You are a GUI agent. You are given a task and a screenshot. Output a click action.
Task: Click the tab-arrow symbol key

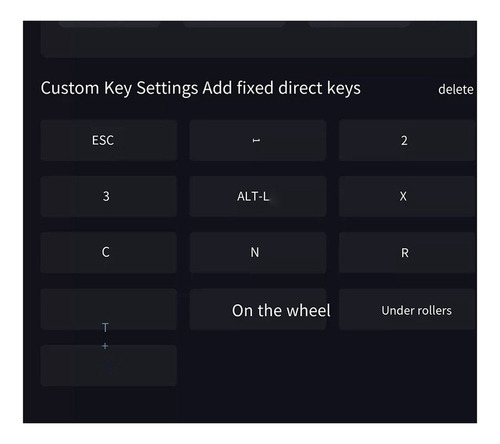tap(258, 140)
